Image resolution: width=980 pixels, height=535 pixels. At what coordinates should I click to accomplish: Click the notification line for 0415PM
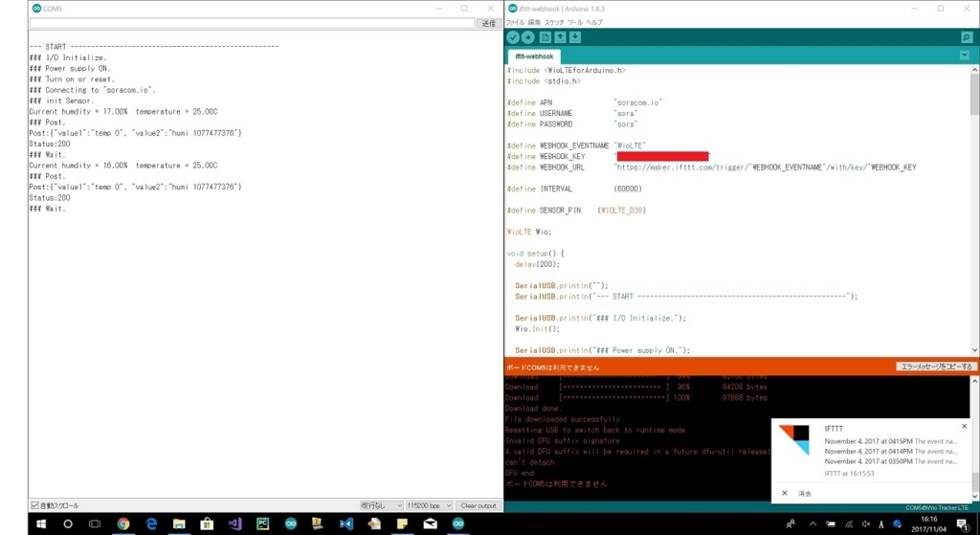coord(891,441)
